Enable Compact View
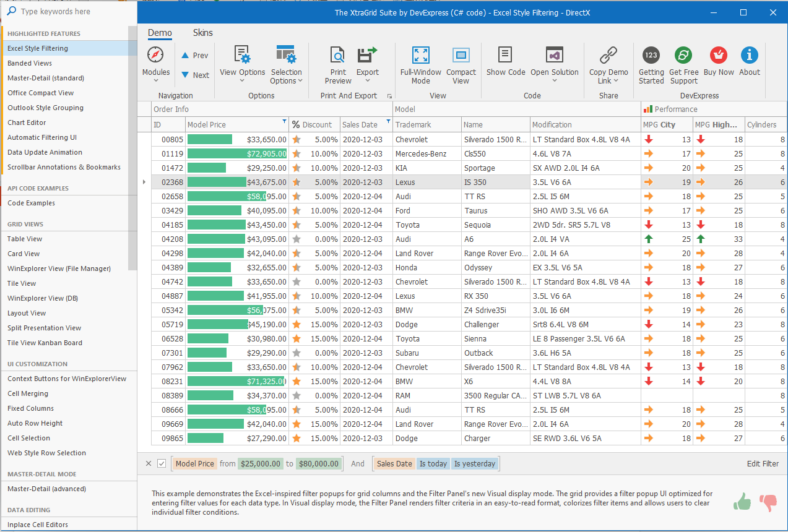Screen dimensions: 788x532 (461, 65)
